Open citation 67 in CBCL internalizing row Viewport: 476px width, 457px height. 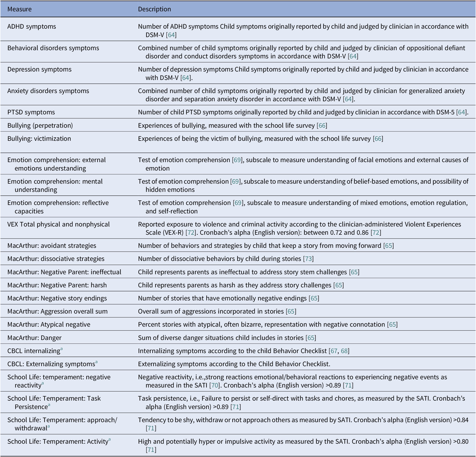334,351
